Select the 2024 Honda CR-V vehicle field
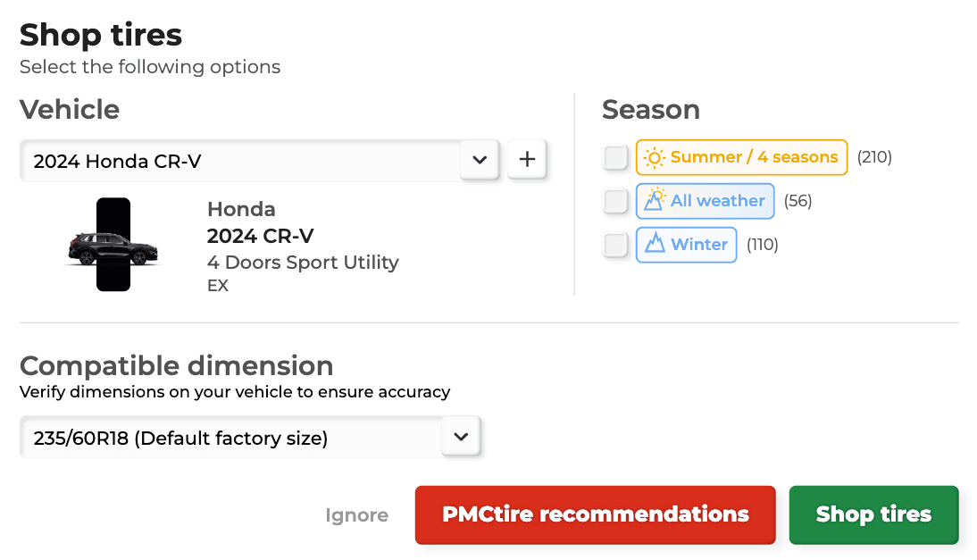The height and width of the screenshot is (560, 977). (x=239, y=161)
